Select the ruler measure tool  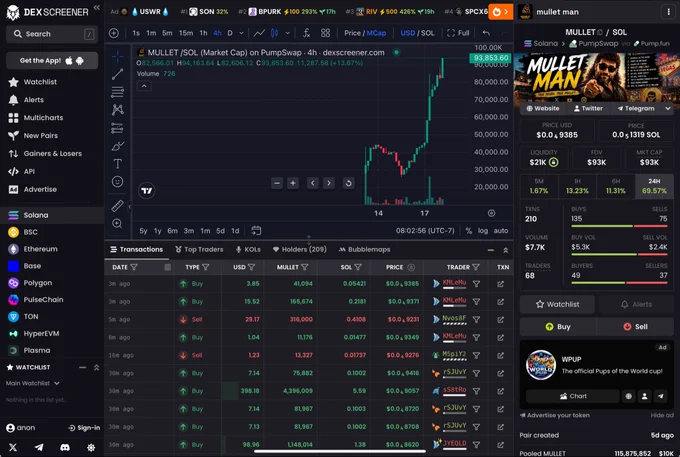point(118,206)
